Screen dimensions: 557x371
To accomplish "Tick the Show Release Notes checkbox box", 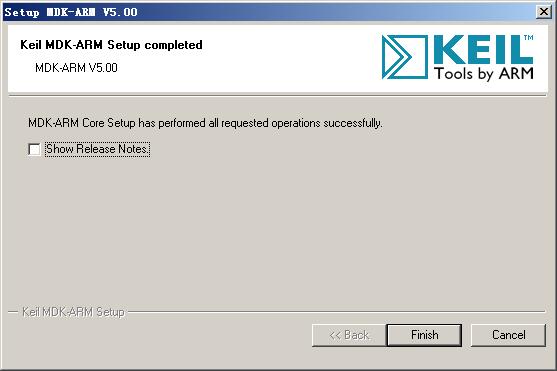I will point(34,149).
